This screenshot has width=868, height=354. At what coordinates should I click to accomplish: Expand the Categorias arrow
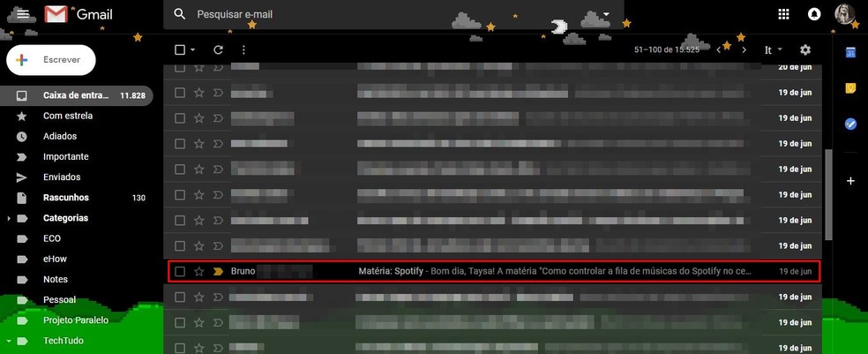[x=8, y=219]
